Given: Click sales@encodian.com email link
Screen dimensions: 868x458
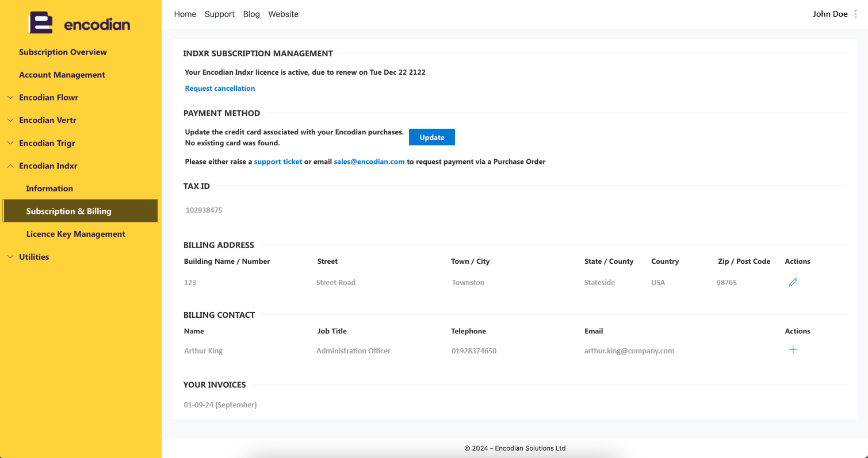Looking at the screenshot, I should [369, 162].
